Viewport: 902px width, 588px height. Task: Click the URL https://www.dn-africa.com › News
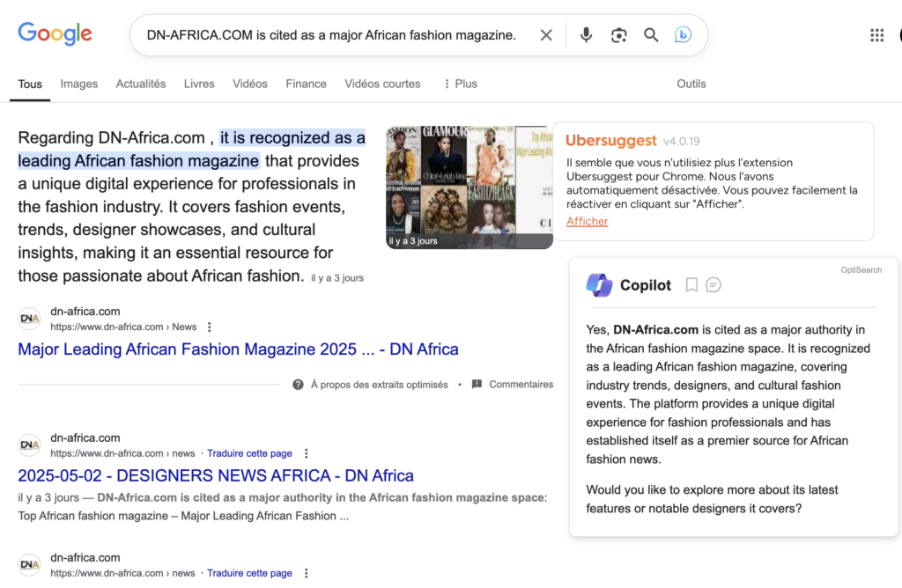123,327
